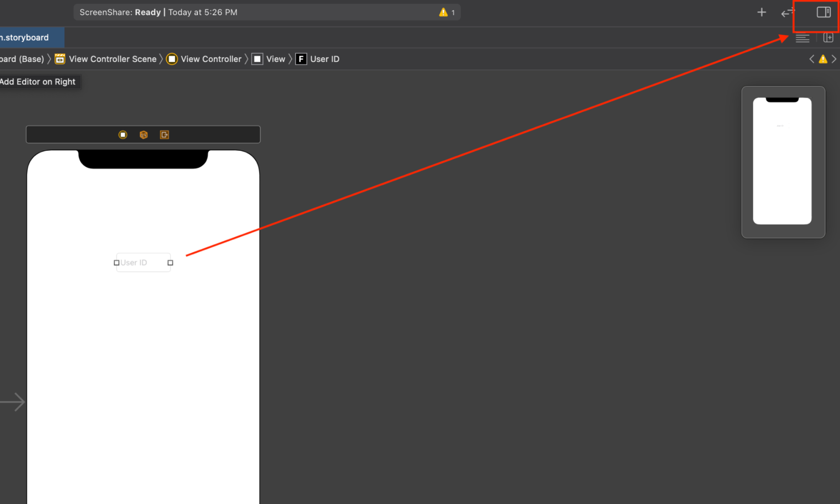Screen dimensions: 840x504
Task: Open the storyboard (Base) breadcrumb
Action: pos(22,59)
